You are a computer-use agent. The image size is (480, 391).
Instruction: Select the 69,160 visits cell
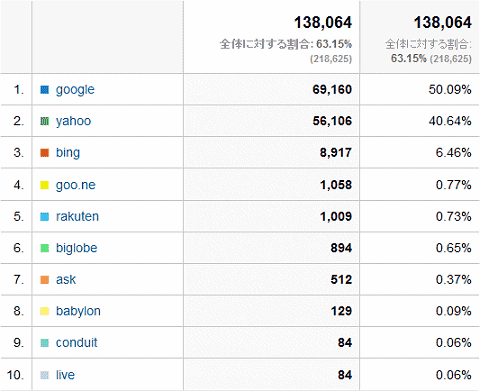[271, 89]
